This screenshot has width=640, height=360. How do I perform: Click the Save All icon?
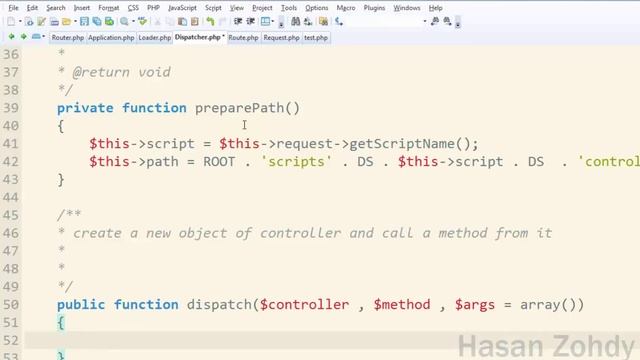click(x=97, y=22)
